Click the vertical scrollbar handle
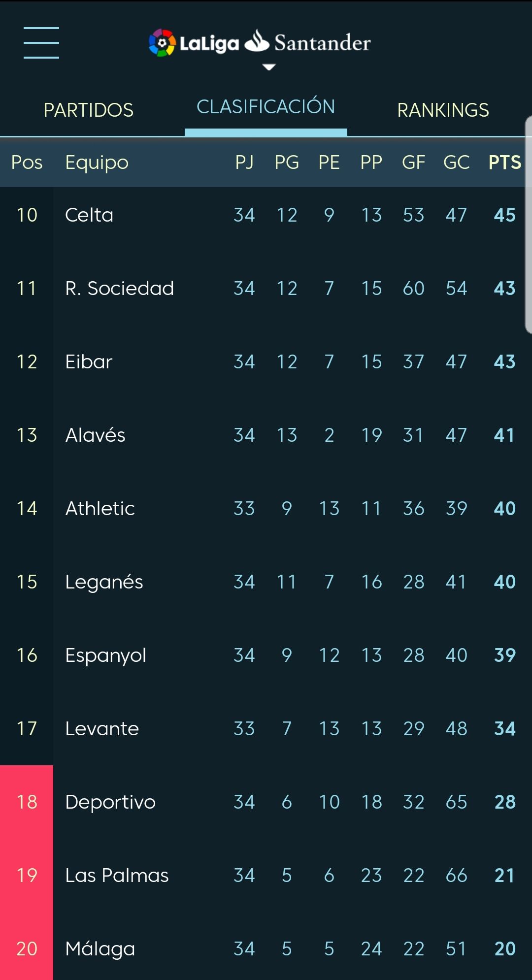 [x=529, y=225]
